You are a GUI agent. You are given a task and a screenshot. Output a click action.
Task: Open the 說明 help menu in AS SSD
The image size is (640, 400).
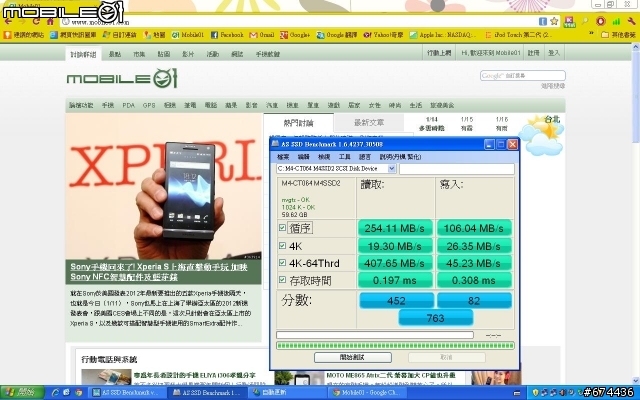pos(400,157)
